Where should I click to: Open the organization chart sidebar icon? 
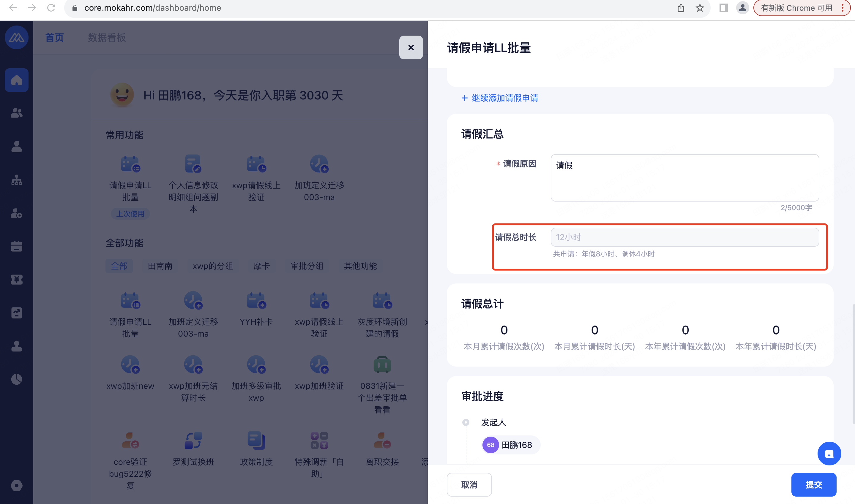coord(16,180)
